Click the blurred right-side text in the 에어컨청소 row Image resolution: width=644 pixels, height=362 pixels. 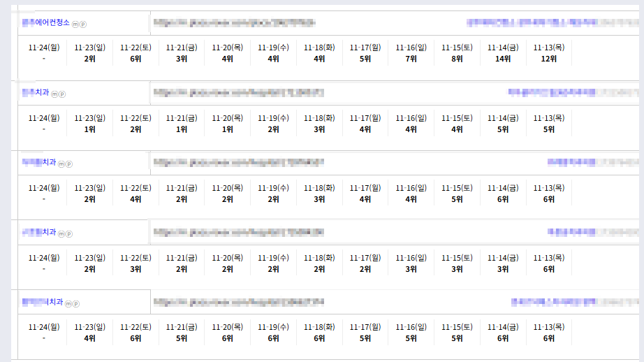(552, 23)
